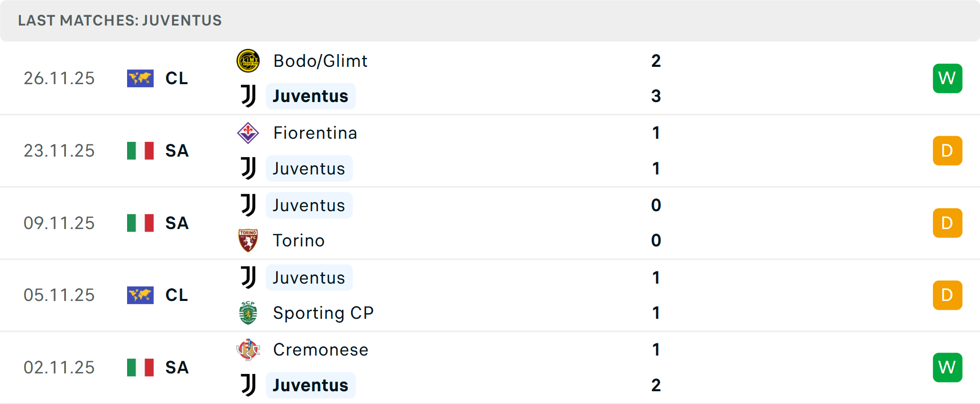Click Champions League flag icon beside 26.11.25
980x404 pixels.
tap(140, 79)
